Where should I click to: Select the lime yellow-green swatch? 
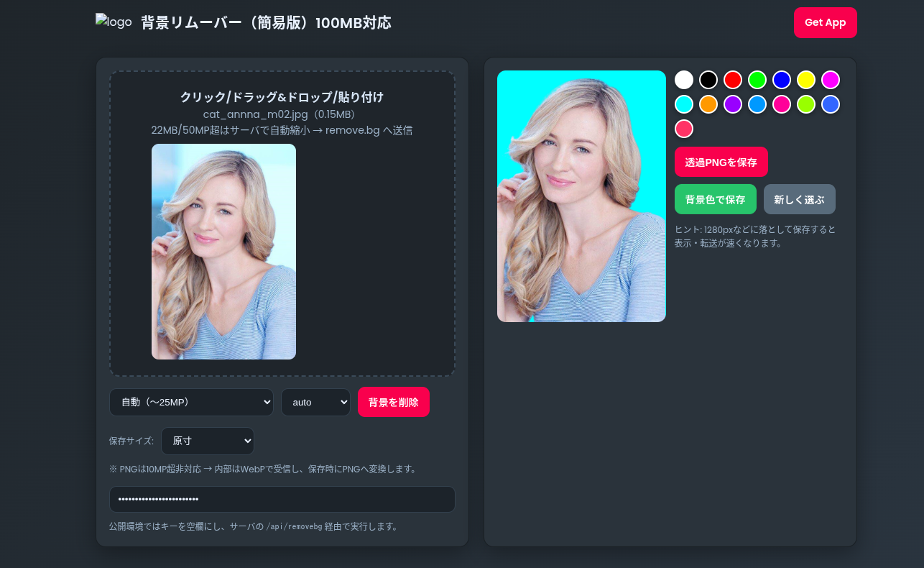click(x=806, y=104)
